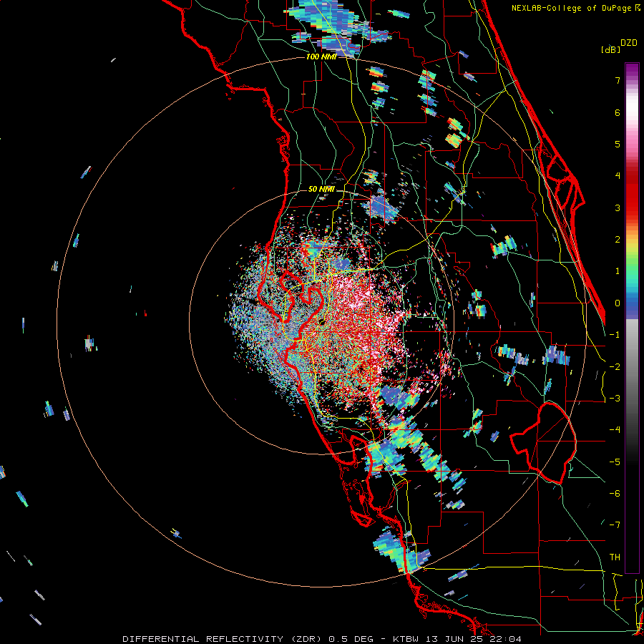Screen dimensions: 644x644
Task: Click the -7 value on color scale
Action: click(x=615, y=525)
